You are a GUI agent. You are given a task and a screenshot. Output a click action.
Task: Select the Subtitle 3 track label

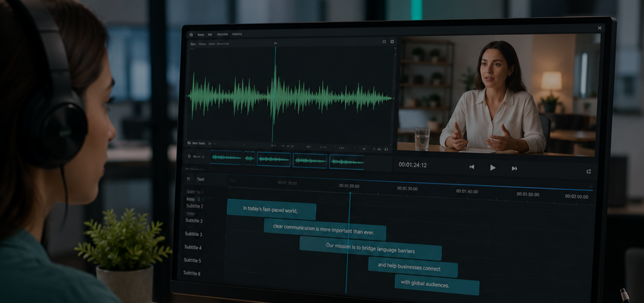pos(193,234)
